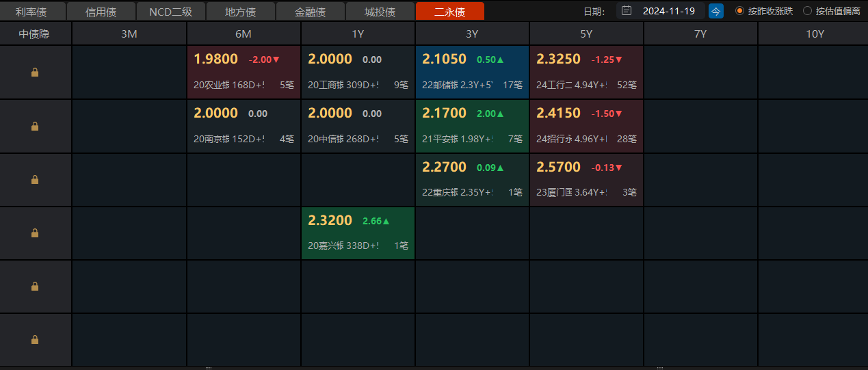Viewport: 868px width, 370px height.
Task: Click the 21平安银 1.98Y bond name
Action: tap(458, 139)
